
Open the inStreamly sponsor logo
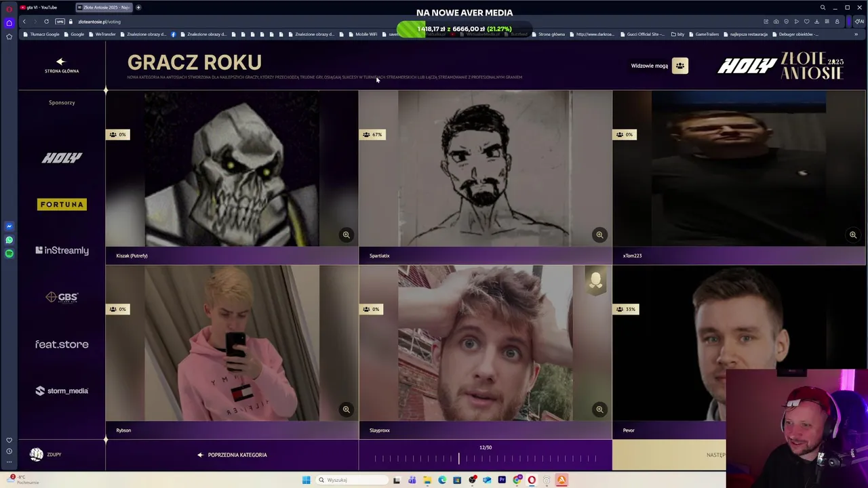pyautogui.click(x=62, y=251)
